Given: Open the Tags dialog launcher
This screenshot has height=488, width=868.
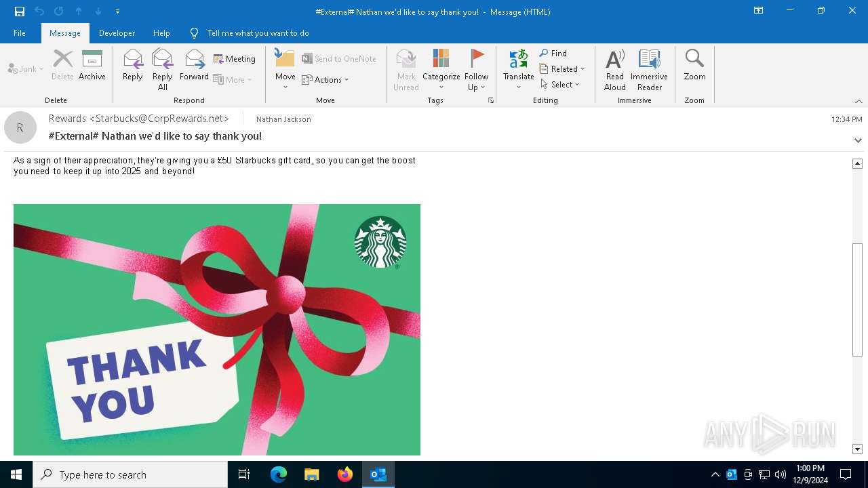Looking at the screenshot, I should coord(490,100).
